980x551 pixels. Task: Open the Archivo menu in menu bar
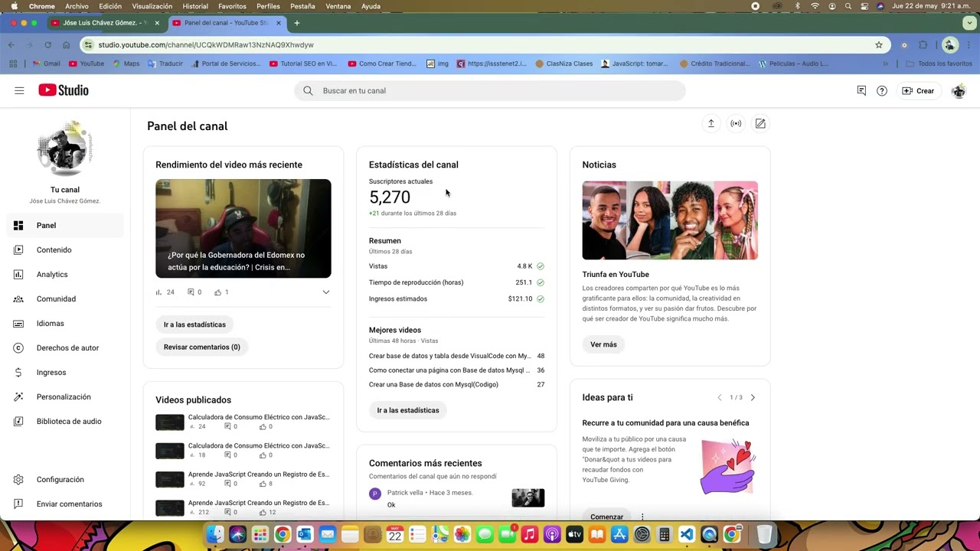pyautogui.click(x=77, y=6)
